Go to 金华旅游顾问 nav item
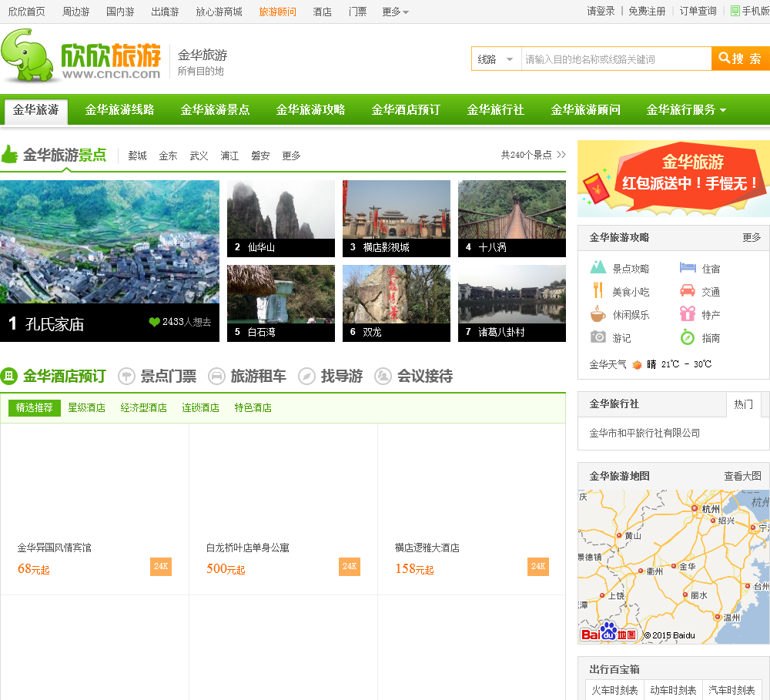Screen dimensions: 770x700 pyautogui.click(x=585, y=109)
